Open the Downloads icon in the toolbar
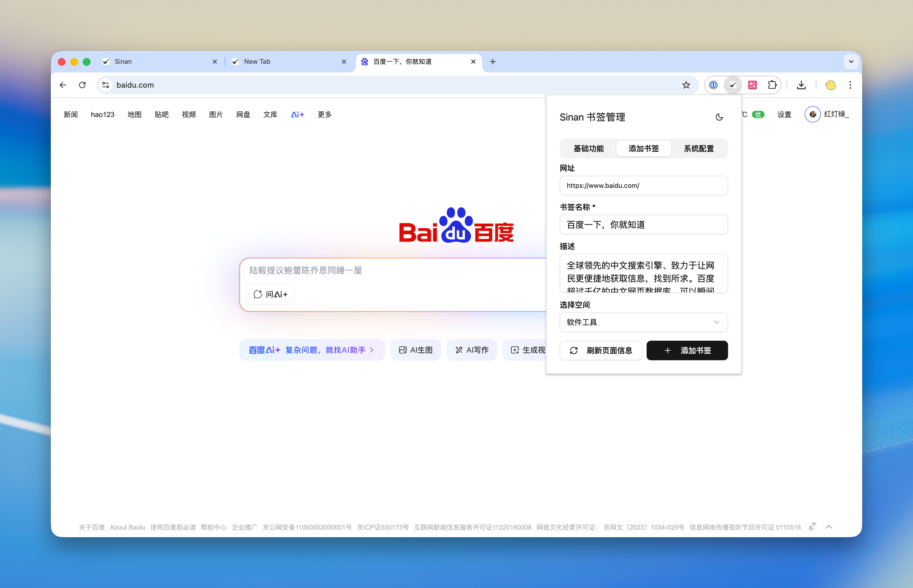Screen dimensions: 913x588 [801, 85]
